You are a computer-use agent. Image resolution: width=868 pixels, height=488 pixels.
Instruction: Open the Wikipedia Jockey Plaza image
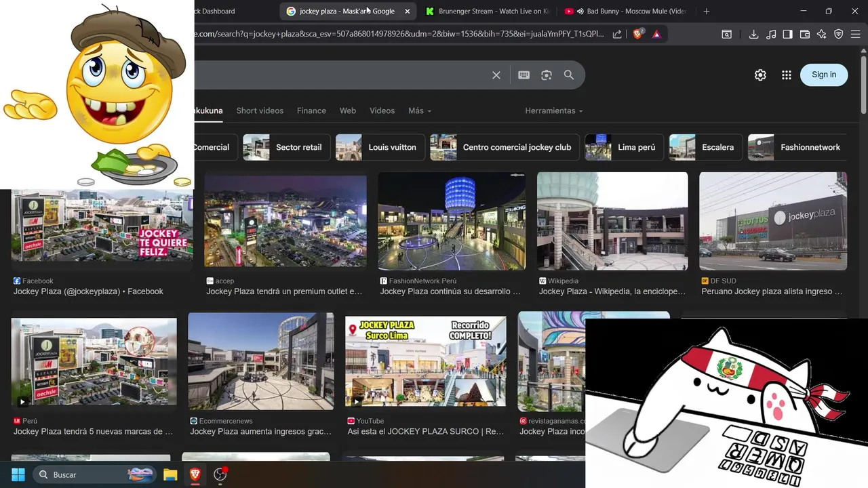pos(612,221)
